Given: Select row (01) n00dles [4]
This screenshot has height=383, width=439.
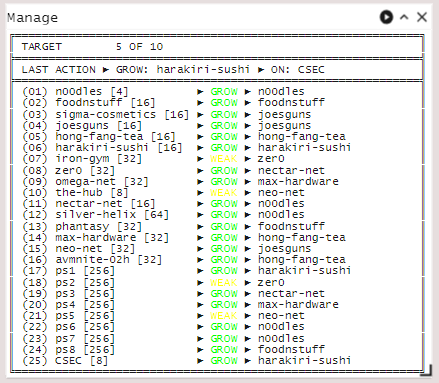Looking at the screenshot, I should point(187,91).
